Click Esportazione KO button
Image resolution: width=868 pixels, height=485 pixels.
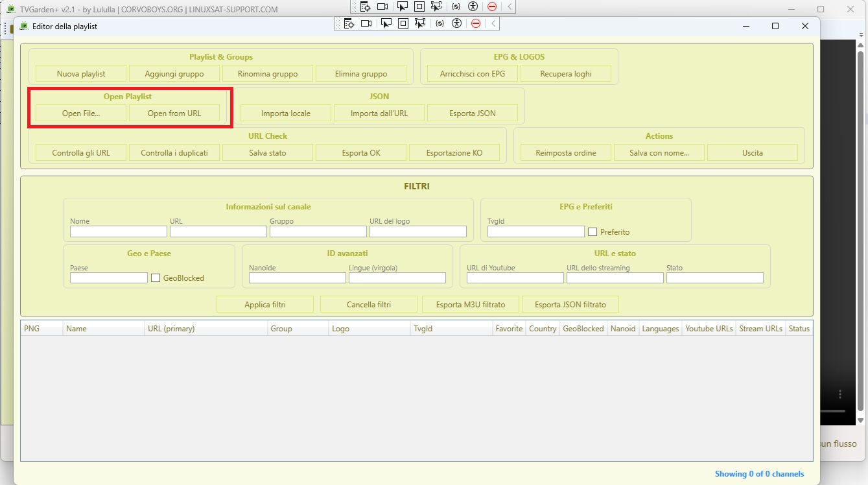pos(454,152)
